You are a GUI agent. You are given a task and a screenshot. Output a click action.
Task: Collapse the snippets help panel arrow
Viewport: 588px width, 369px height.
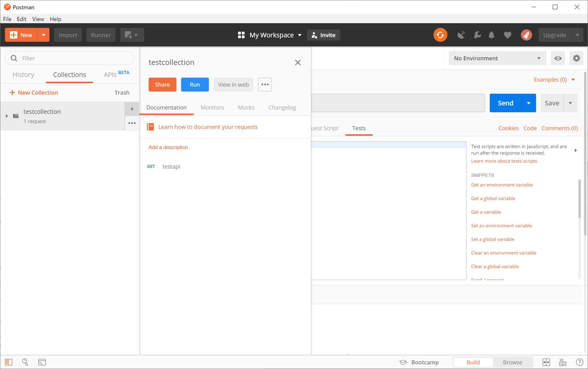click(576, 150)
